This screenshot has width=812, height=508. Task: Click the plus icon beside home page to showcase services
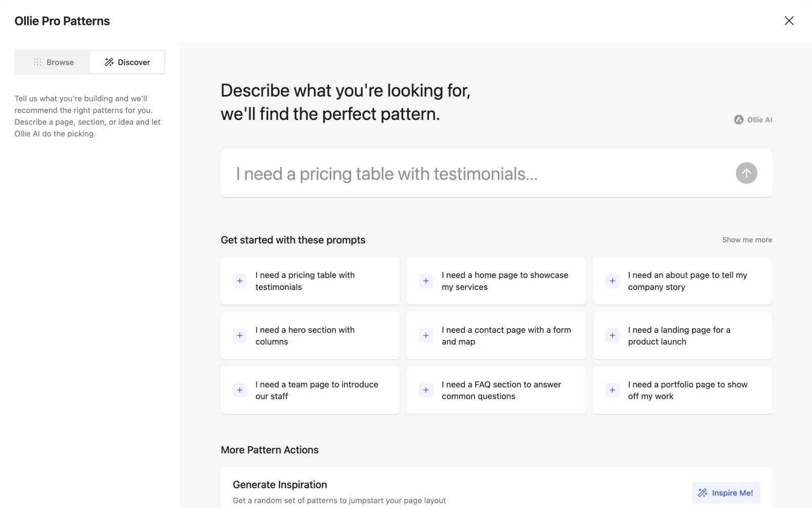426,281
